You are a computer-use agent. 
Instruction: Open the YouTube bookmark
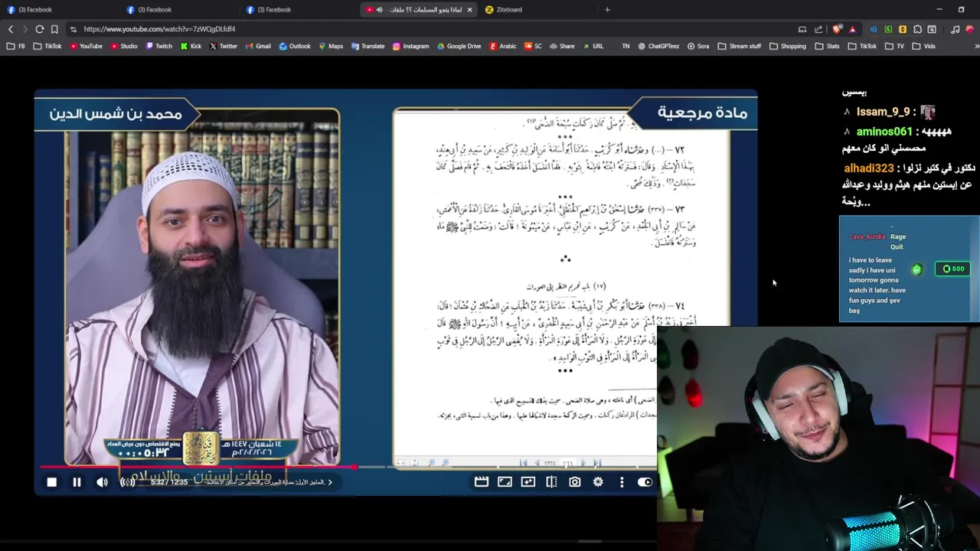[x=86, y=46]
